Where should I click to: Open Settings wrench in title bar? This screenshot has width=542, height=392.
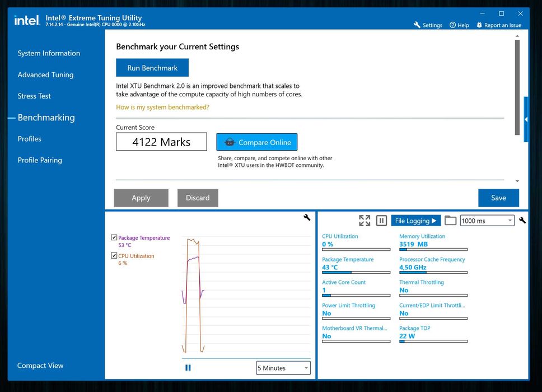(417, 25)
